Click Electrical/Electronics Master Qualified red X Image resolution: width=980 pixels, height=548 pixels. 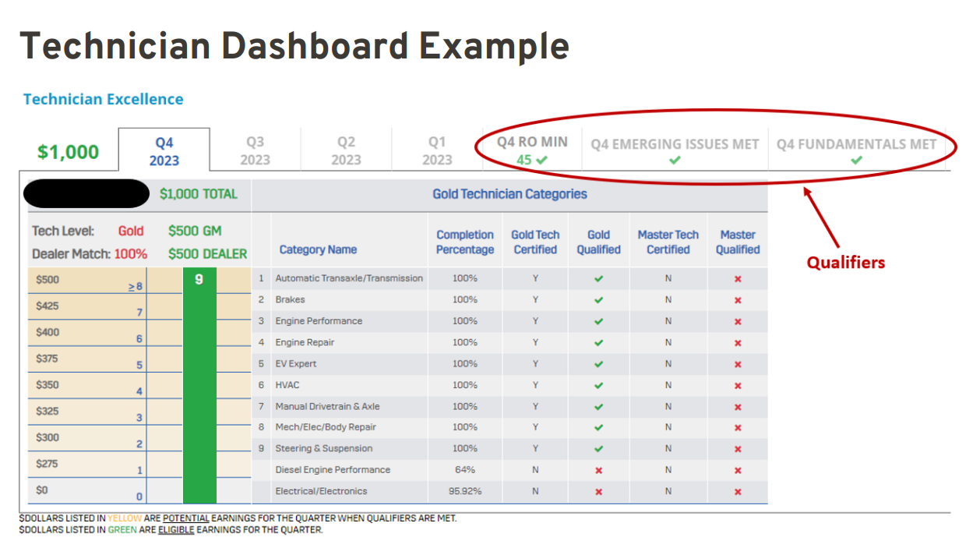pos(737,492)
